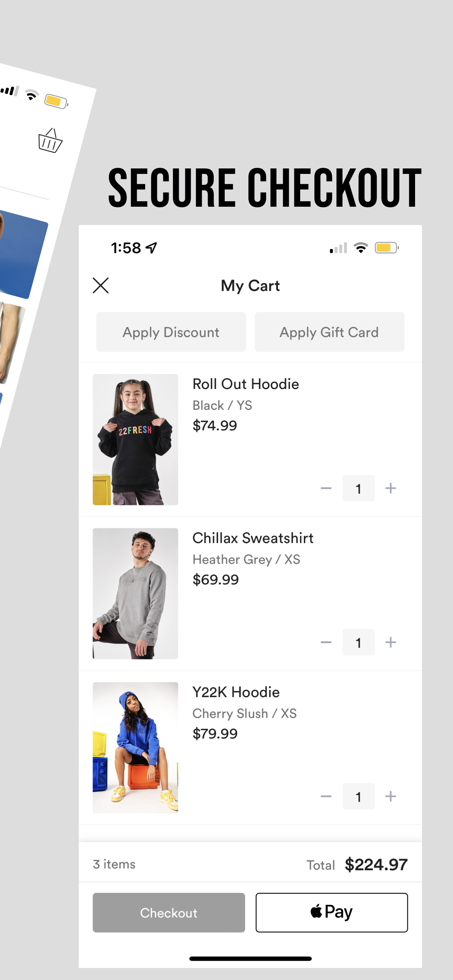Decrease Roll Out Hoodie quantity with minus

[326, 488]
